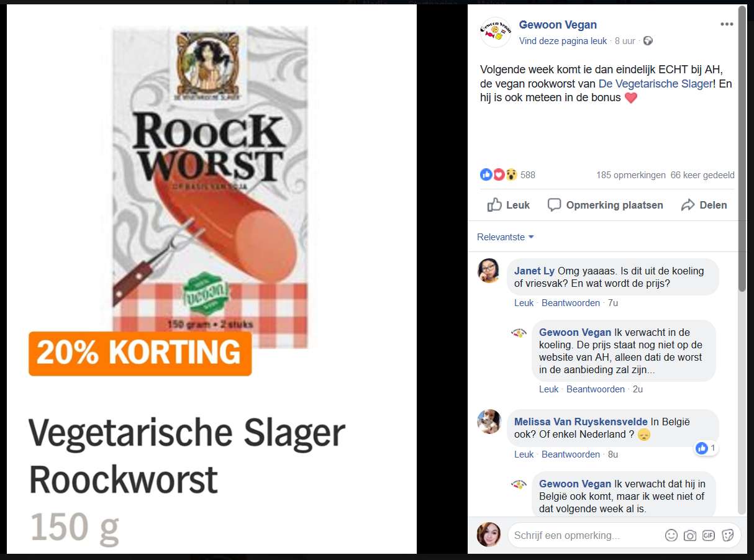Open reactions list showing 588
This screenshot has height=560, width=754.
click(x=508, y=175)
